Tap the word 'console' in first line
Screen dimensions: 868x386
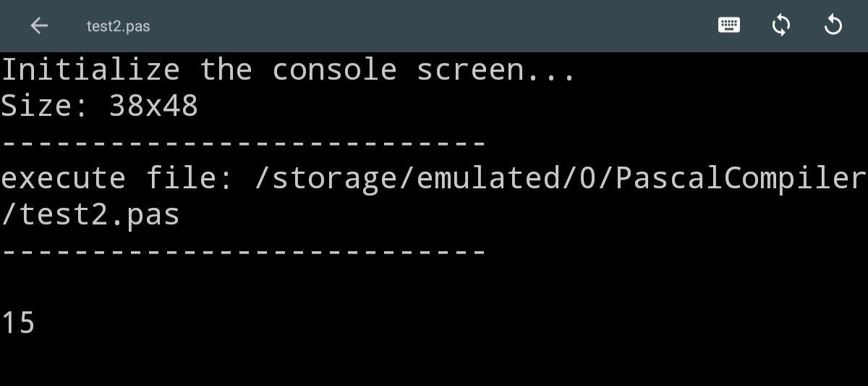click(x=333, y=70)
